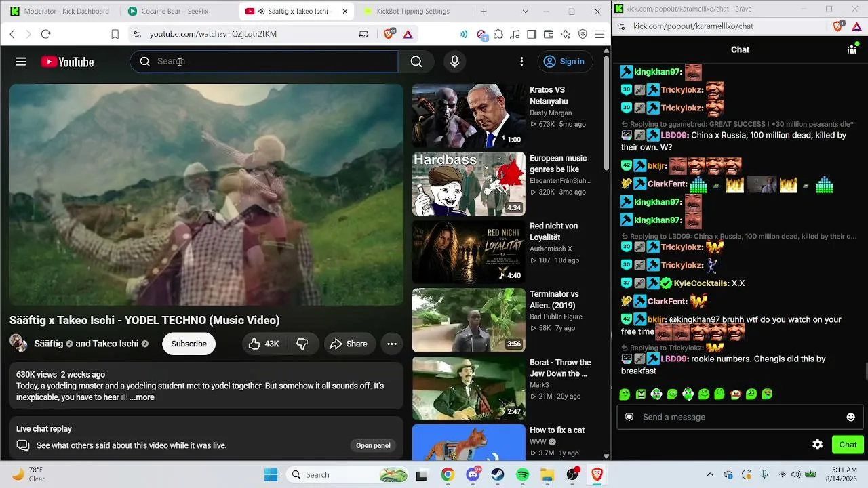
Task: Bookmark this page in the address bar
Action: click(x=115, y=34)
